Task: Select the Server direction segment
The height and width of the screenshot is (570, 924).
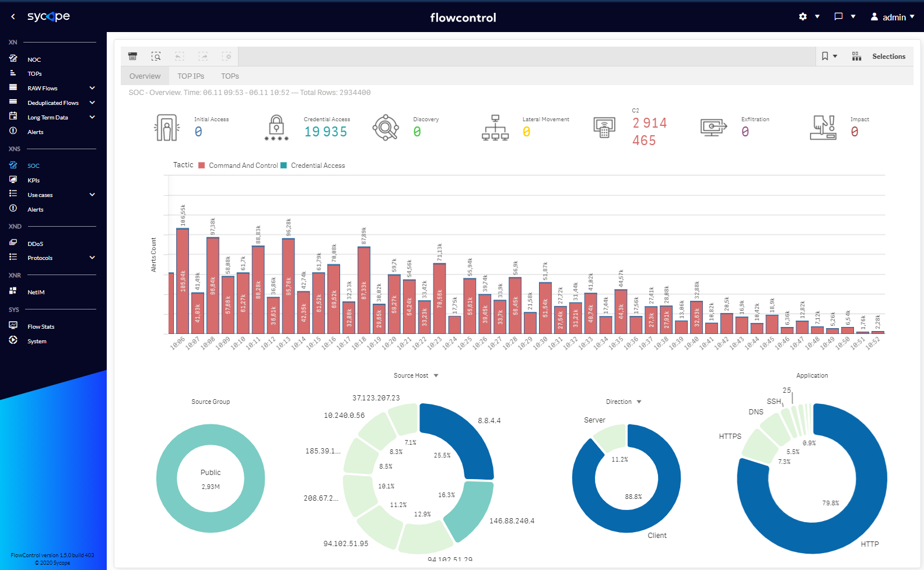Action: coord(611,437)
